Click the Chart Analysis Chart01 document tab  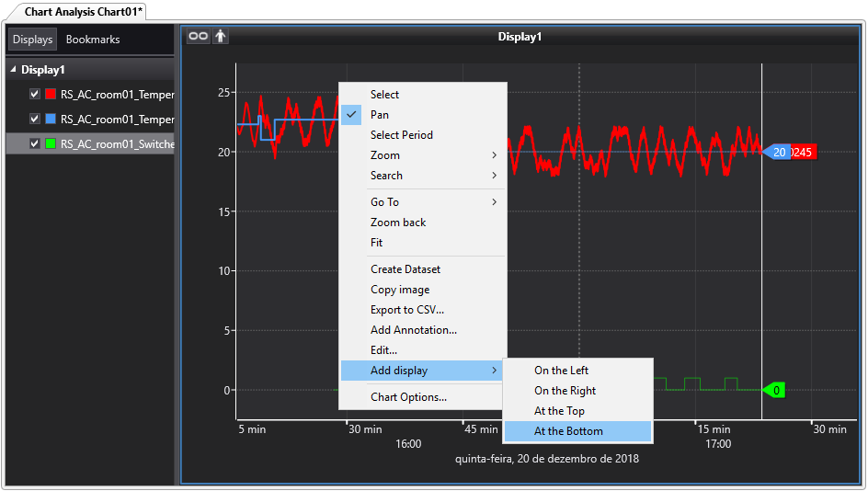click(83, 11)
